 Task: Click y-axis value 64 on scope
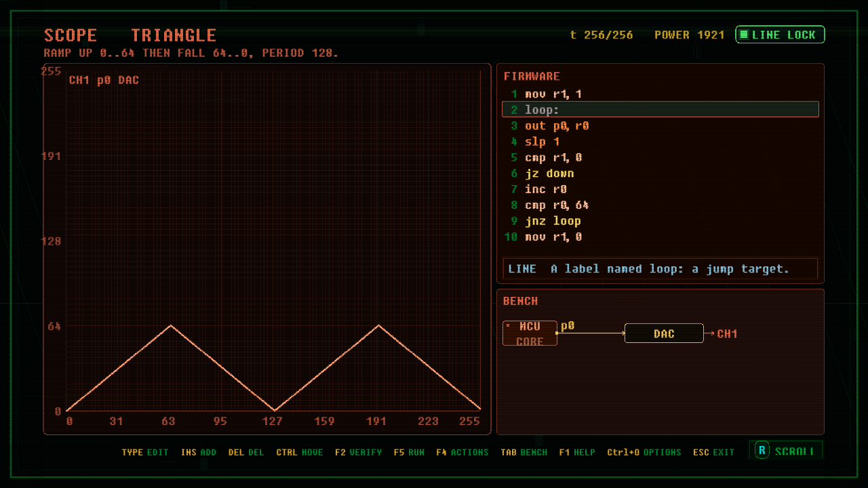pyautogui.click(x=54, y=326)
